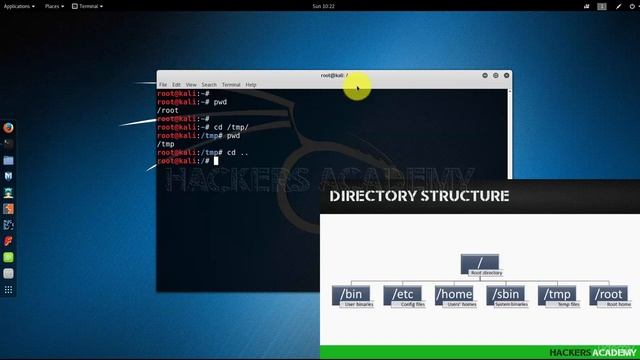Open the terminal File menu
The height and width of the screenshot is (360, 640).
pos(163,84)
